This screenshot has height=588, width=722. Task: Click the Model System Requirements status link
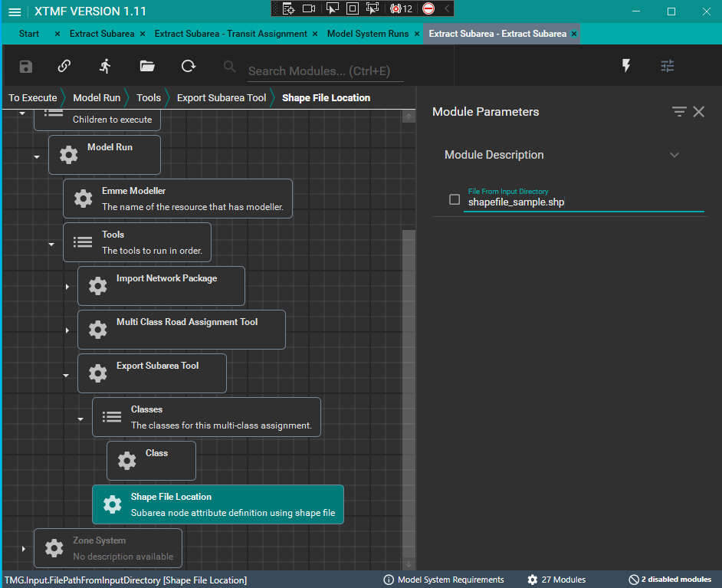[x=451, y=580]
